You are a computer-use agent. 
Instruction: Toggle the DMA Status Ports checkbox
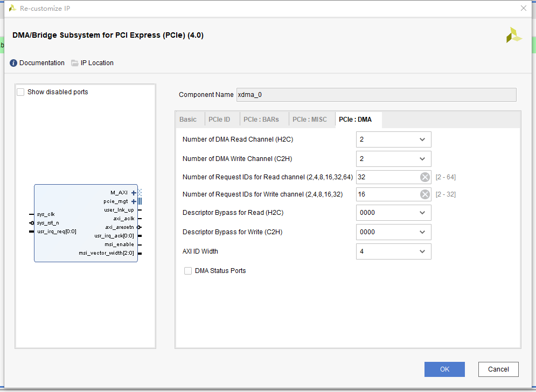pos(188,271)
